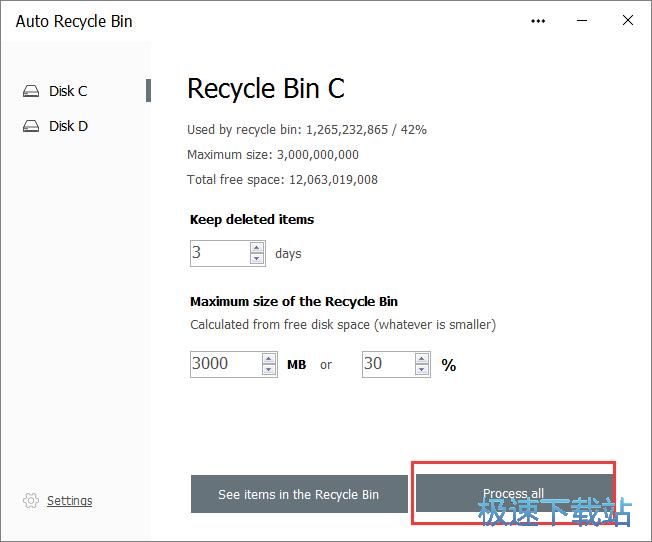
Task: Focus the days input field
Action: click(220, 253)
